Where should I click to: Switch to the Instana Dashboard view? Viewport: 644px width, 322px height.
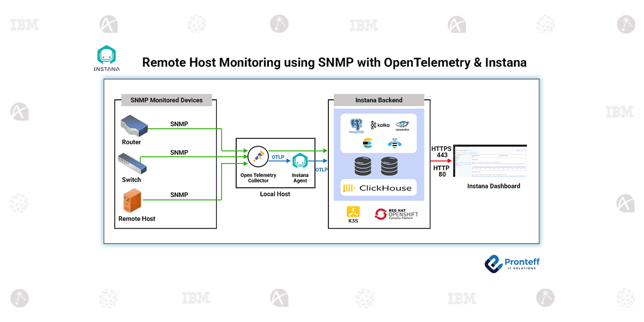490,160
